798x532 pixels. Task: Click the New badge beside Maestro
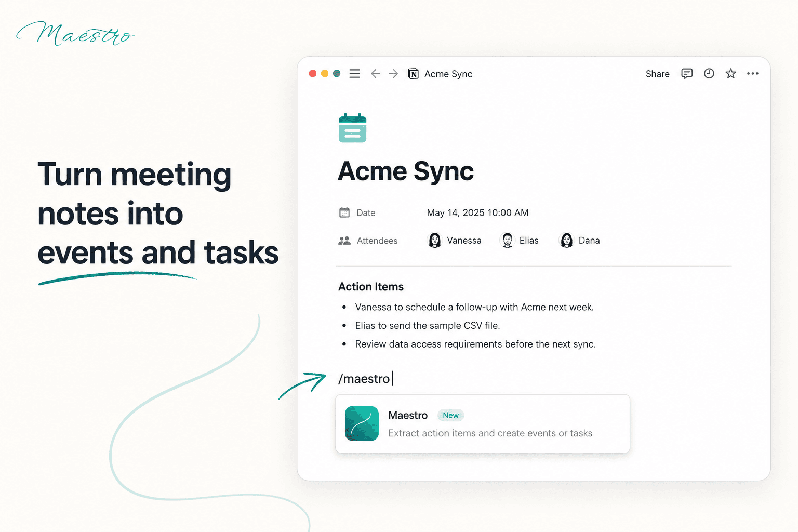450,415
